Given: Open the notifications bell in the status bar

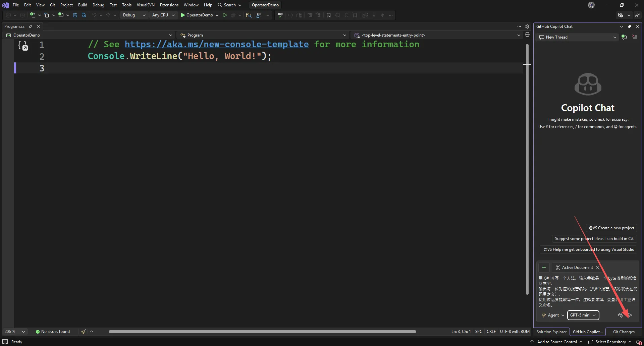Looking at the screenshot, I should click(x=638, y=342).
